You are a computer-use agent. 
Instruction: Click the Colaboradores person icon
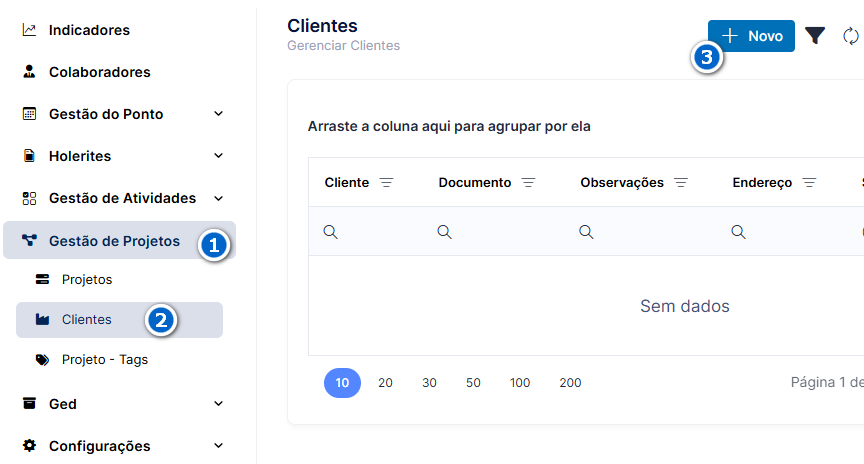29,72
